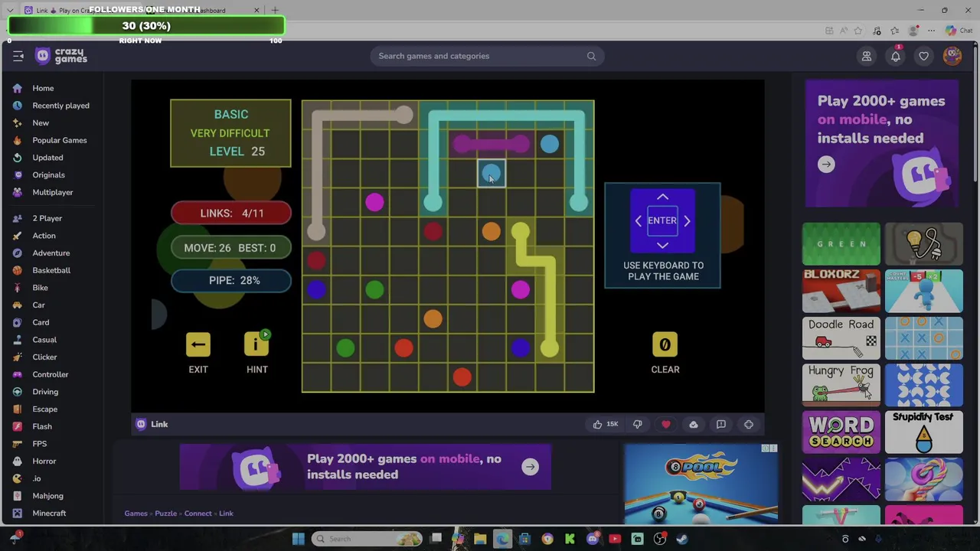Enter fullscreen mode for the game
Viewport: 980px width, 551px height.
click(x=749, y=424)
